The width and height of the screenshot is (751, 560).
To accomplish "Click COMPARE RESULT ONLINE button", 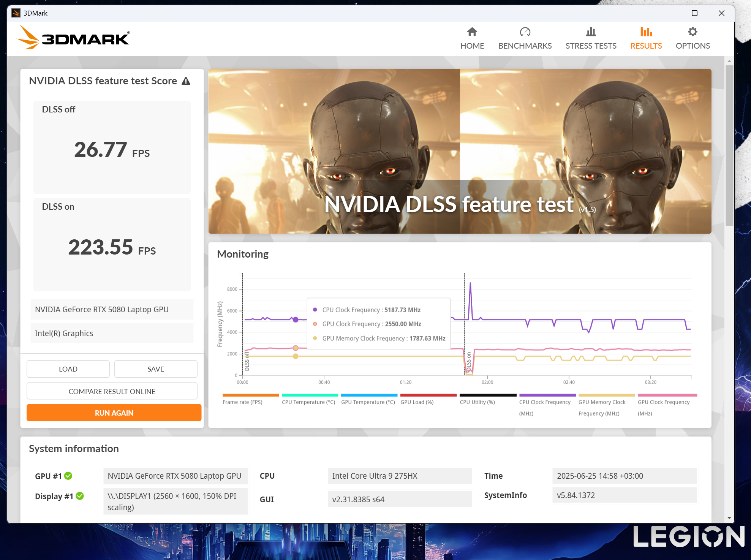I will [112, 391].
